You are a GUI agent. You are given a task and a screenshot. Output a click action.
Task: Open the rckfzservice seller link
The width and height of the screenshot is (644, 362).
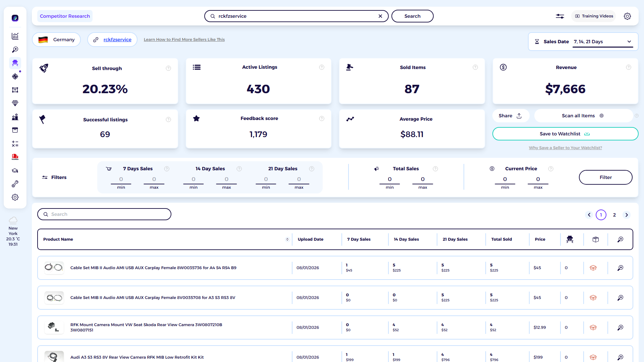click(x=117, y=40)
